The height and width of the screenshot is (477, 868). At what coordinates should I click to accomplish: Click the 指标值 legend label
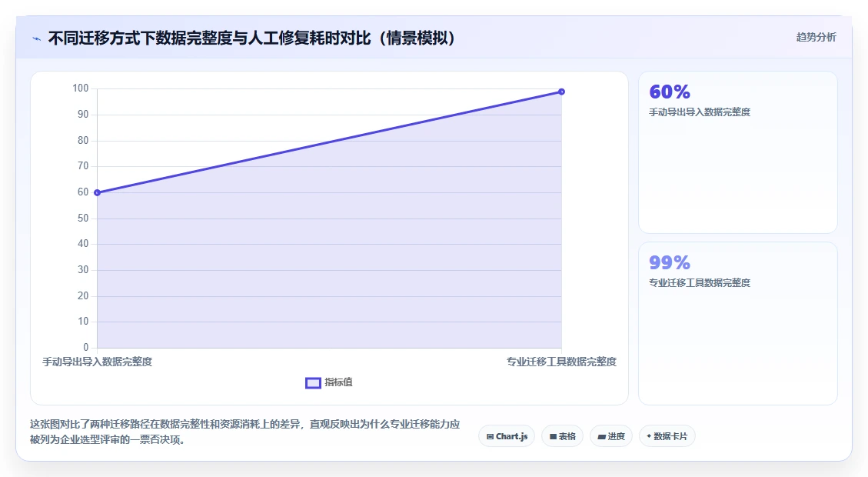(x=338, y=382)
